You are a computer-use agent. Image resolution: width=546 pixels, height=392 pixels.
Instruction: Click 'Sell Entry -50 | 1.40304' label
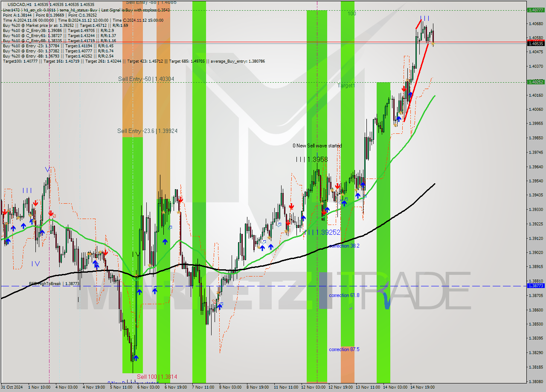146,79
